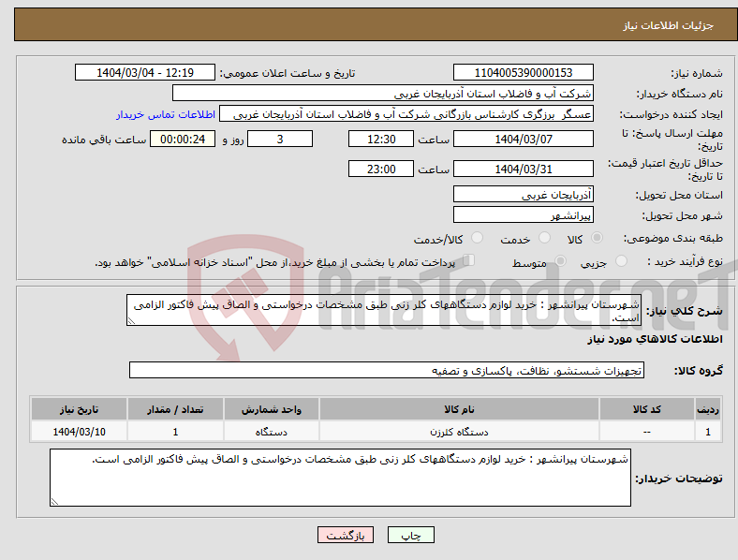Screen dimensions: 738x560
Task: Click the شماره نیاز field 1104005390000153
Action: 523,72
